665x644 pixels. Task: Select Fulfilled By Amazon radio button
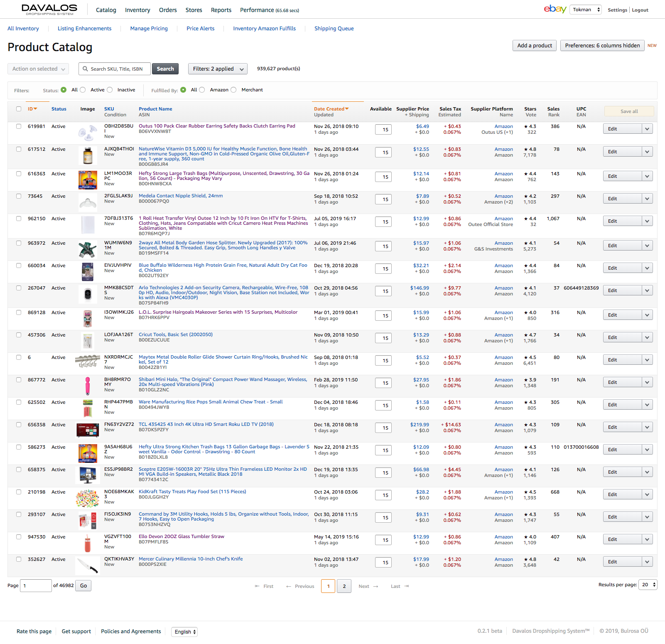coord(202,90)
